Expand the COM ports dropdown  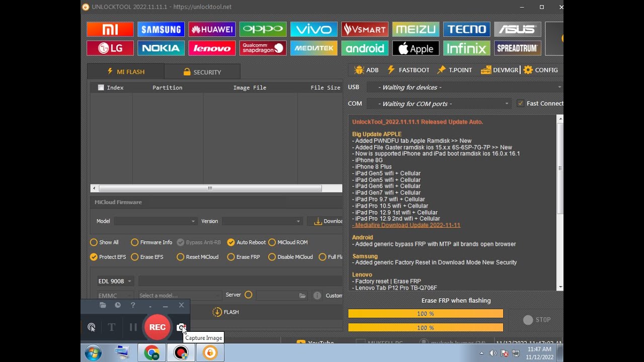pyautogui.click(x=438, y=104)
